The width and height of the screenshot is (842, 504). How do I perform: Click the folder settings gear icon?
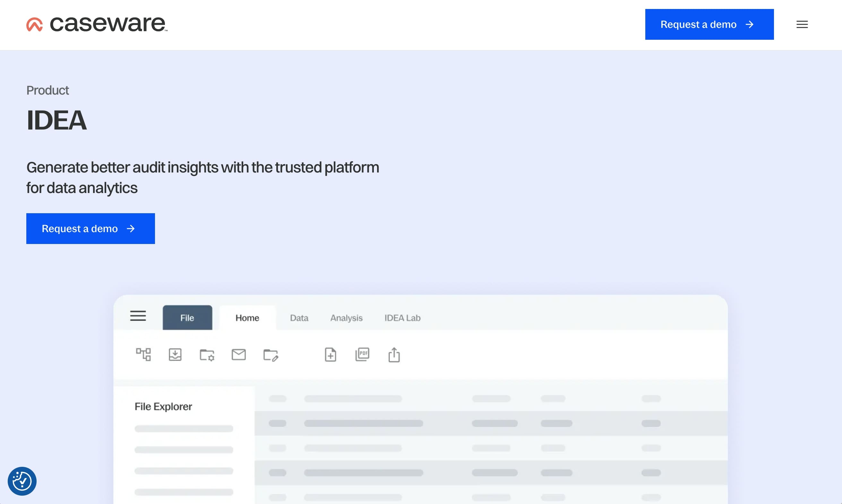tap(207, 355)
